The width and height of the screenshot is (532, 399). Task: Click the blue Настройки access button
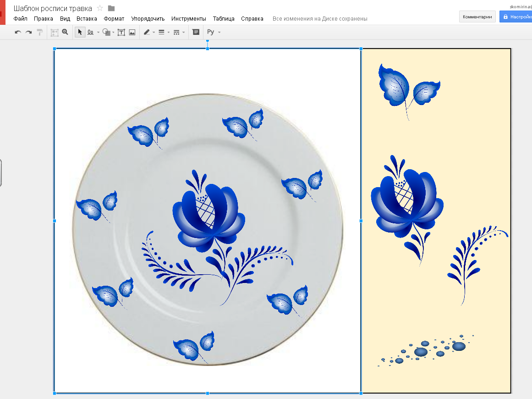click(x=516, y=17)
